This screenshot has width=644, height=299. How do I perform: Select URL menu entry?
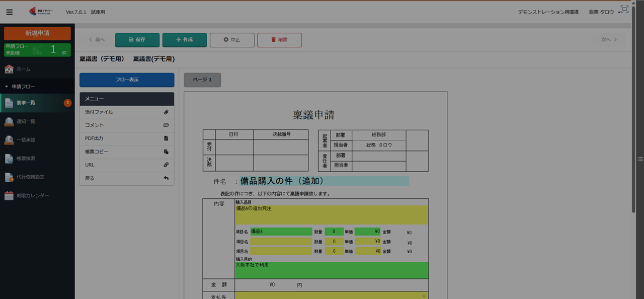(127, 165)
